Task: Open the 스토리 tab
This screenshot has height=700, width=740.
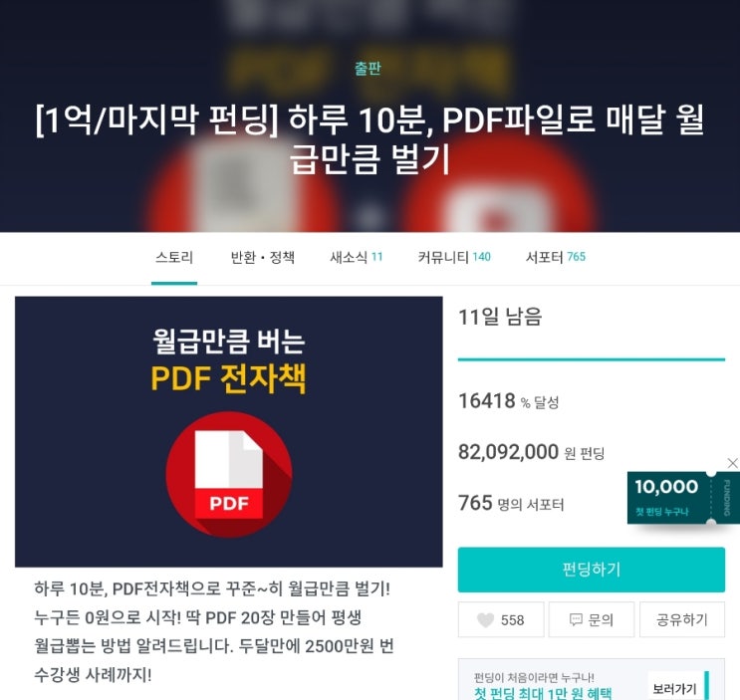Action: (x=174, y=258)
